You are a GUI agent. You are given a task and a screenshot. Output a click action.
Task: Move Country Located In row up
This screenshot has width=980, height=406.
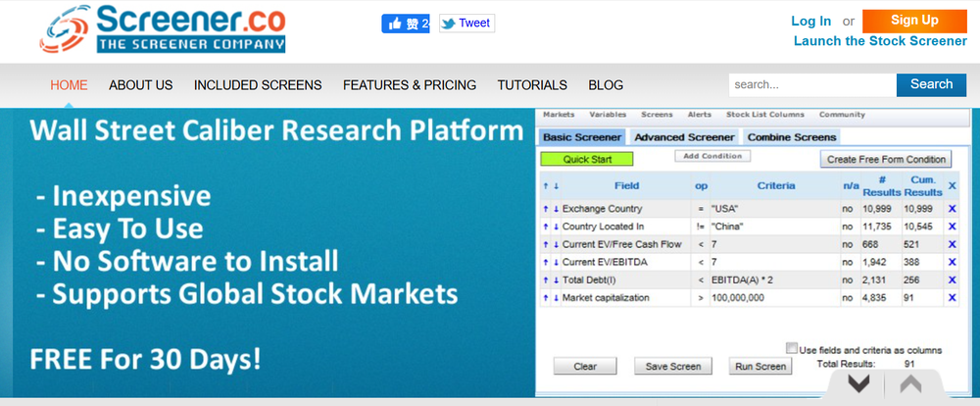tap(546, 227)
